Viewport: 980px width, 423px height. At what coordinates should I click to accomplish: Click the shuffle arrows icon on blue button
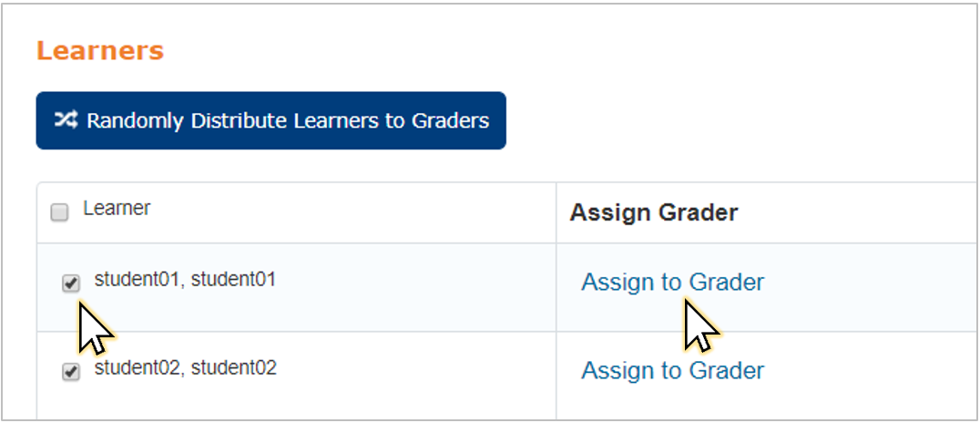click(x=66, y=120)
